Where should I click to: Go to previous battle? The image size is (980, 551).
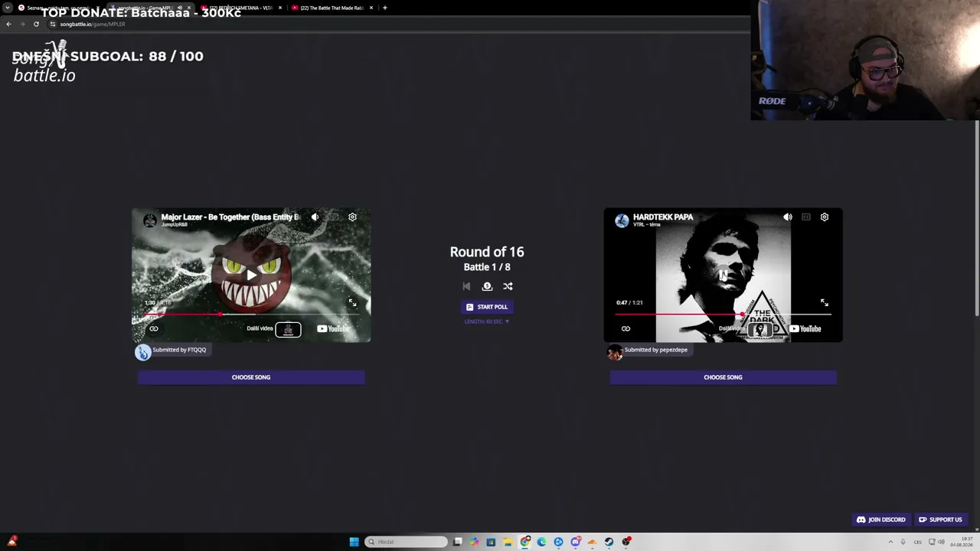point(466,286)
